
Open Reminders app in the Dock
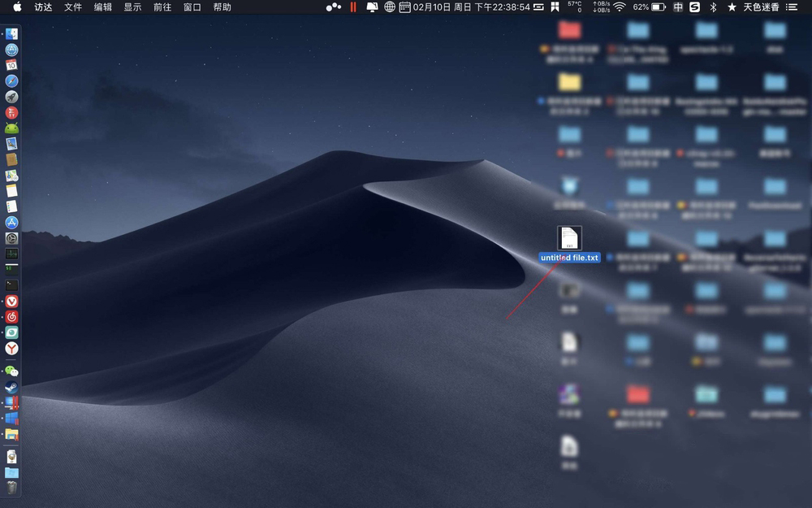click(11, 206)
